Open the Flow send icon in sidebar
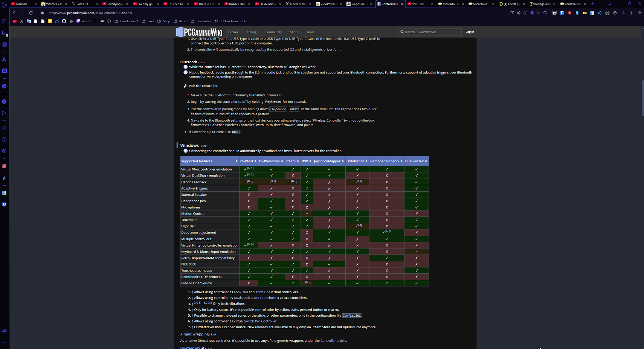The image size is (644, 349). click(x=5, y=113)
